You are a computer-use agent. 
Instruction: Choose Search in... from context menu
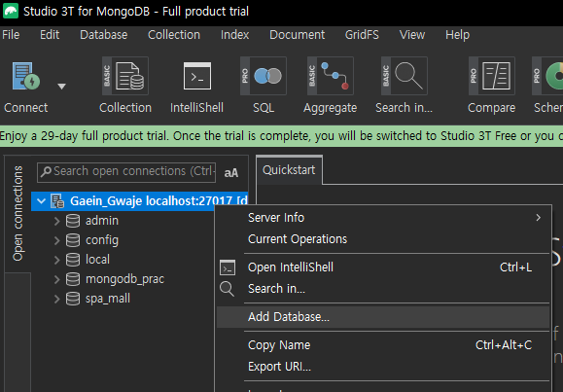pyautogui.click(x=383, y=289)
